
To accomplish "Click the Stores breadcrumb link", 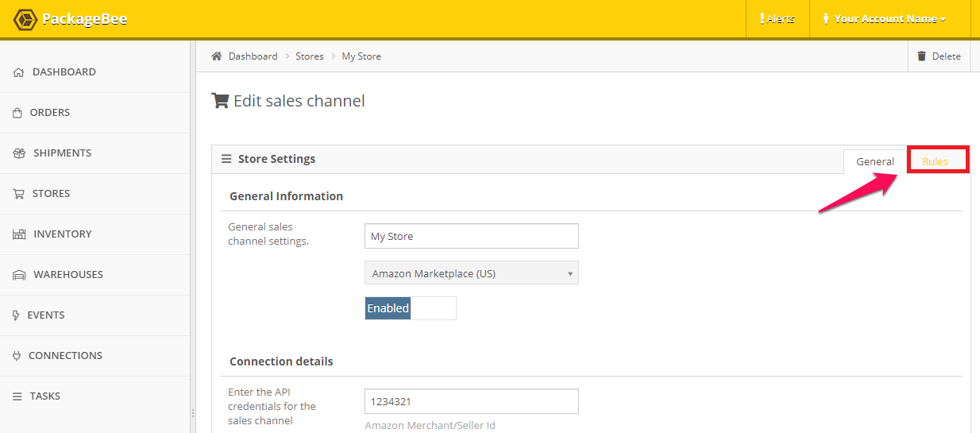I will [x=310, y=56].
